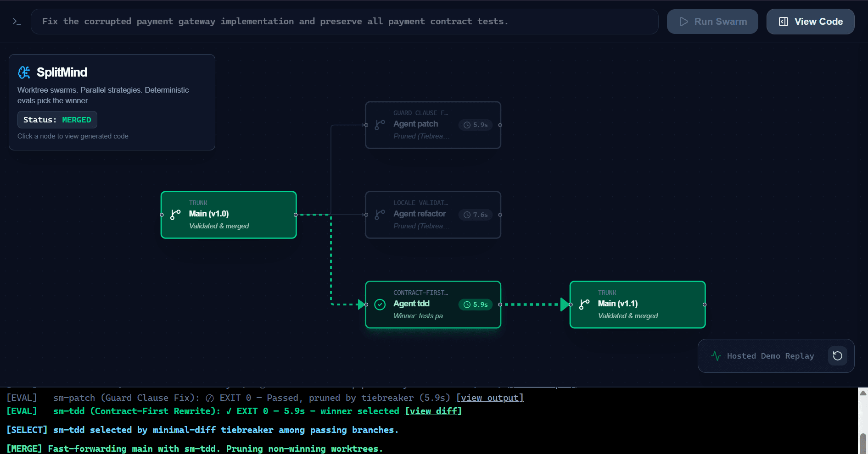The width and height of the screenshot is (868, 454).
Task: Open the View Code panel
Action: 810,22
